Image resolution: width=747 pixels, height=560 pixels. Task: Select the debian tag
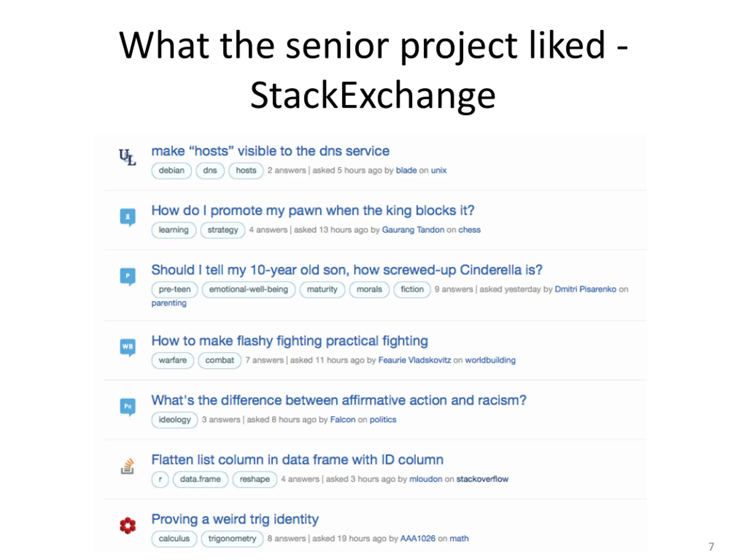tap(172, 170)
